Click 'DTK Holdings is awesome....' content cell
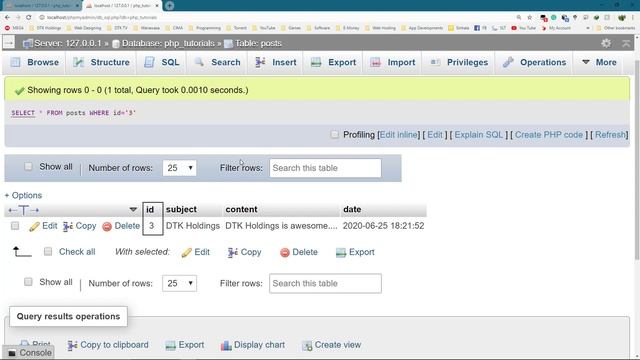This screenshot has width=640, height=360. (x=281, y=226)
